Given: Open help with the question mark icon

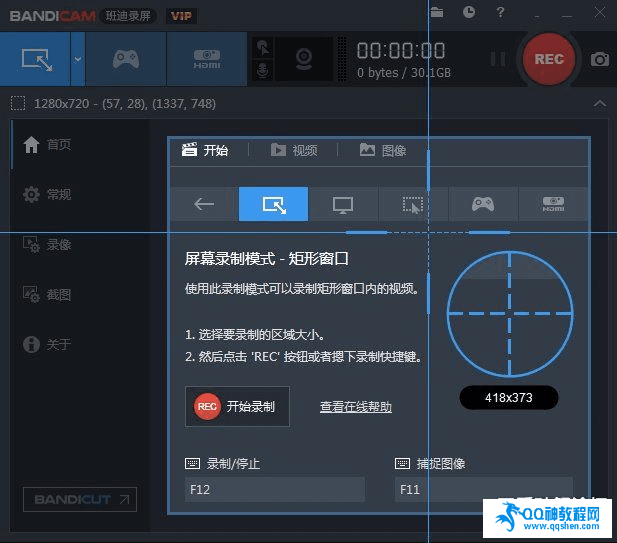Looking at the screenshot, I should [500, 12].
